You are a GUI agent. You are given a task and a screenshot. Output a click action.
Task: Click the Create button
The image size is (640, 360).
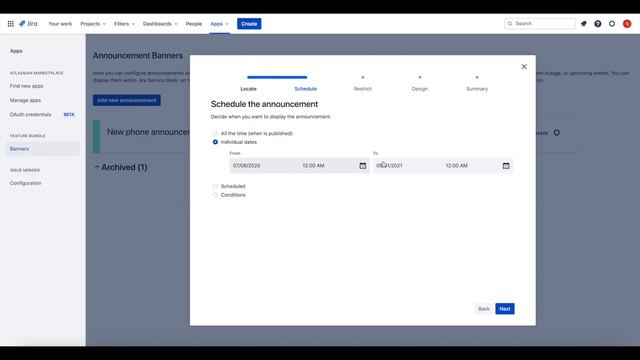[x=249, y=24]
